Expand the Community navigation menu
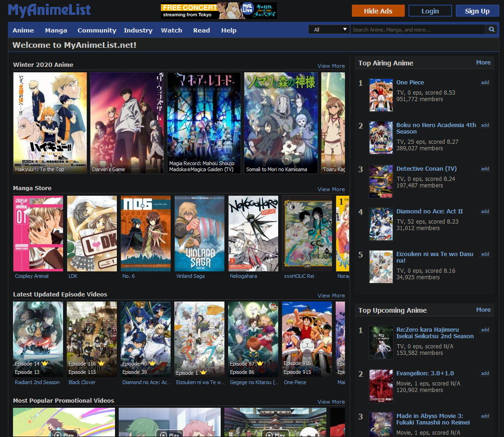The width and height of the screenshot is (504, 437). click(x=96, y=30)
